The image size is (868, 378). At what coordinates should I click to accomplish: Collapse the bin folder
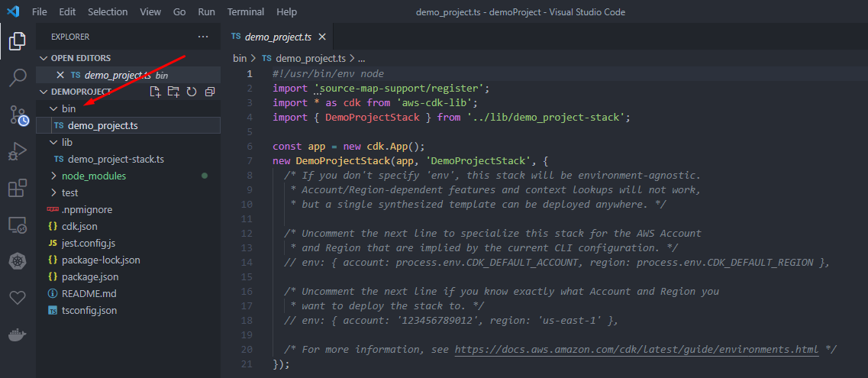[x=68, y=108]
